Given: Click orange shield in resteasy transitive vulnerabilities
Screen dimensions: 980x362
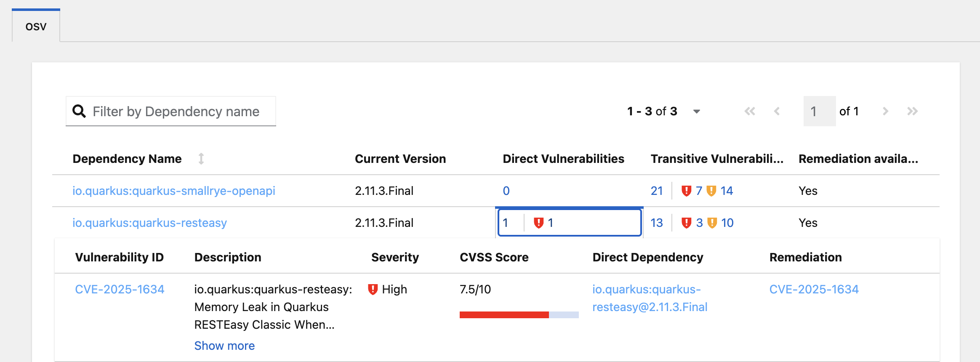Looking at the screenshot, I should pyautogui.click(x=712, y=223).
